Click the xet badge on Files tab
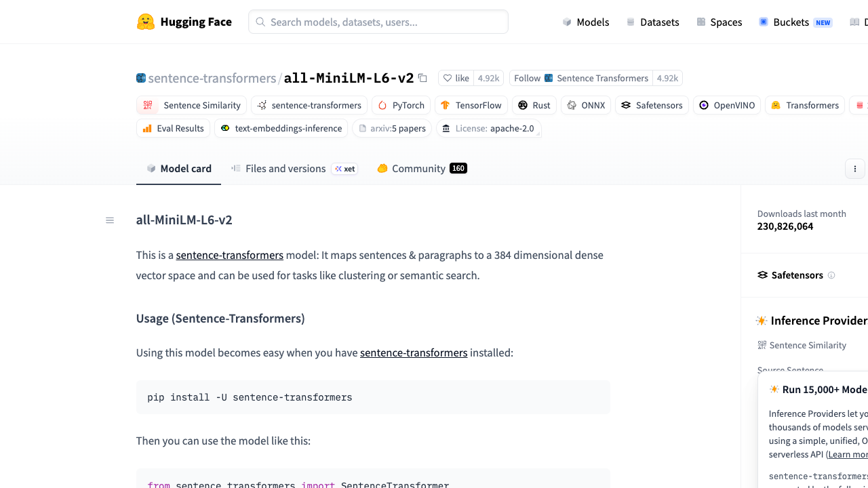868x488 pixels. (344, 169)
